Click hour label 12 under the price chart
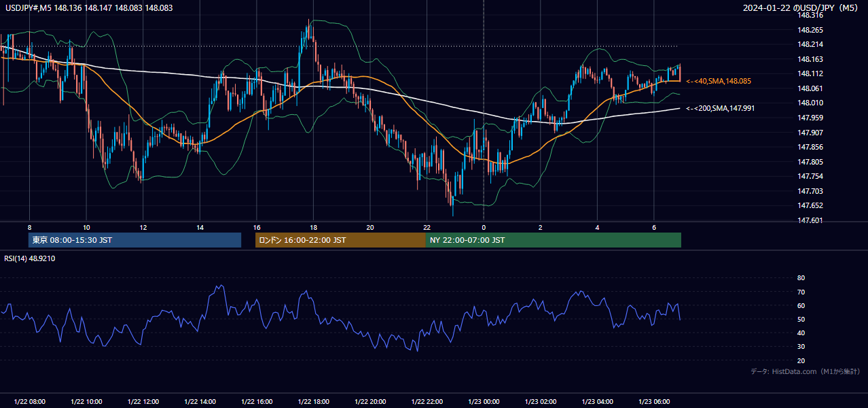Viewport: 868px width, 408px height. [143, 227]
